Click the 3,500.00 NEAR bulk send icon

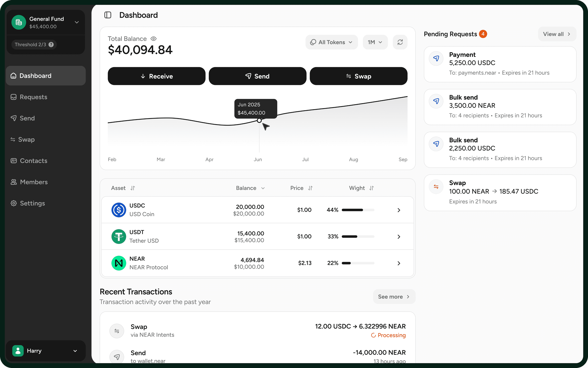point(436,101)
